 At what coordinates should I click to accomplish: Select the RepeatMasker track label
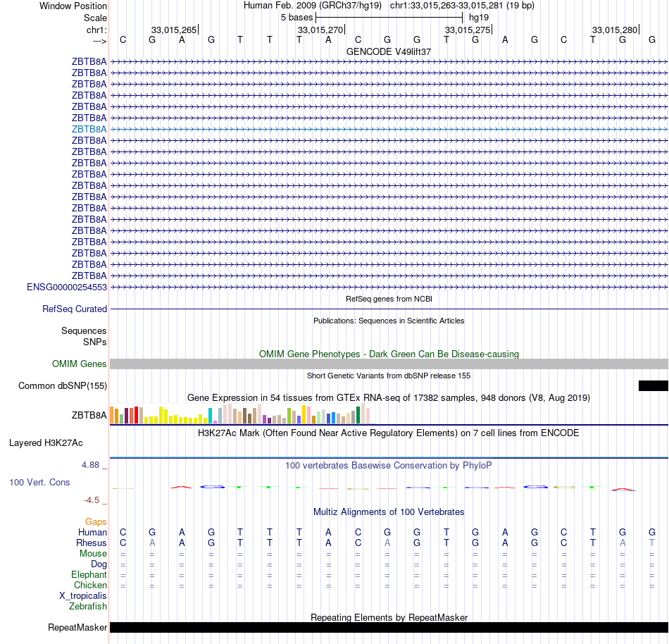tap(77, 627)
